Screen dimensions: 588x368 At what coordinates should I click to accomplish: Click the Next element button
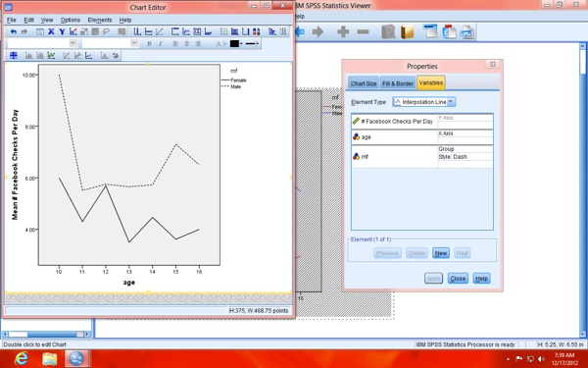(463, 253)
